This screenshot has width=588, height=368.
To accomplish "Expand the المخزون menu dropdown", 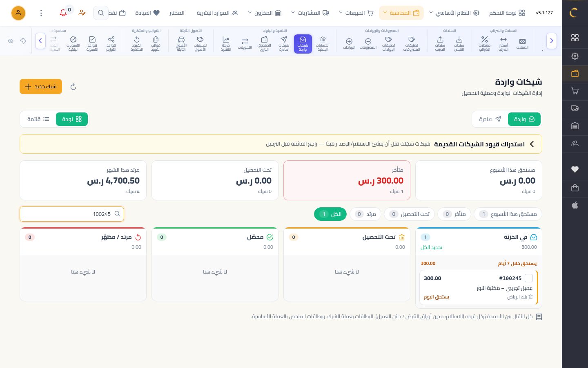I will tap(265, 13).
